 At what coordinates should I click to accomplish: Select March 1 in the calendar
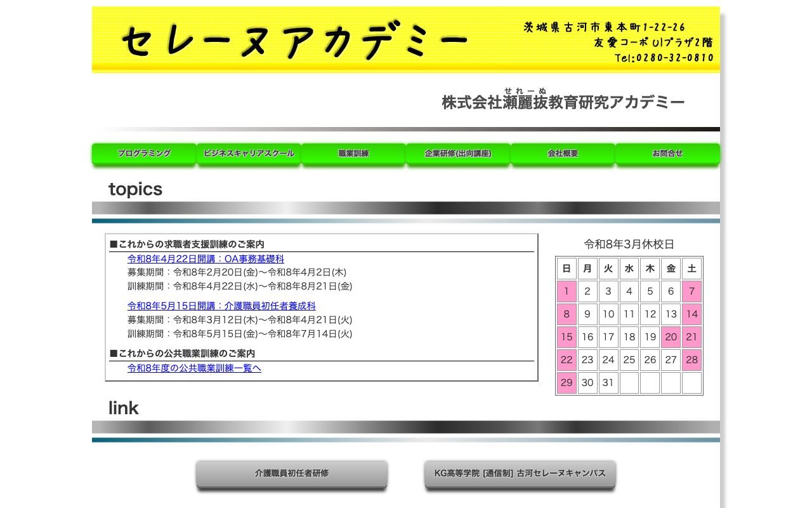[x=566, y=291]
